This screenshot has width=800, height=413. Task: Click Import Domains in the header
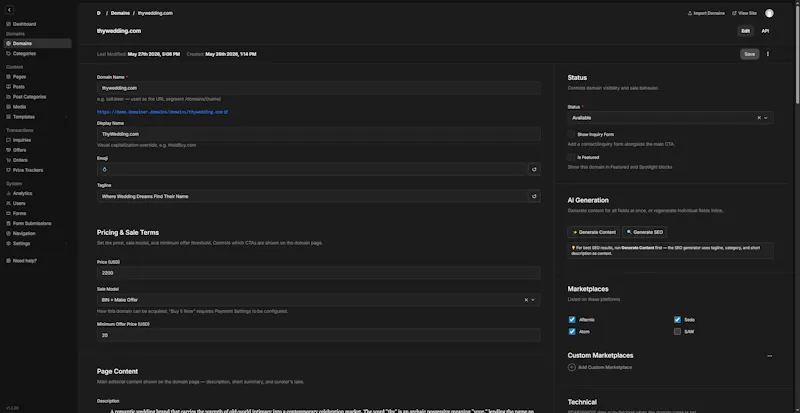(x=706, y=13)
